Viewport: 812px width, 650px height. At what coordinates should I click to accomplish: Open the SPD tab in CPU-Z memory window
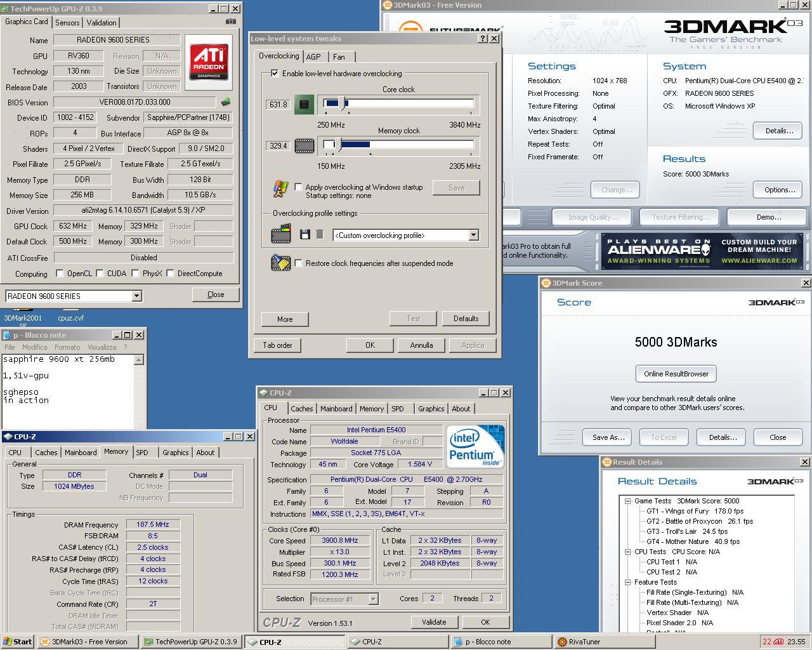pos(142,453)
